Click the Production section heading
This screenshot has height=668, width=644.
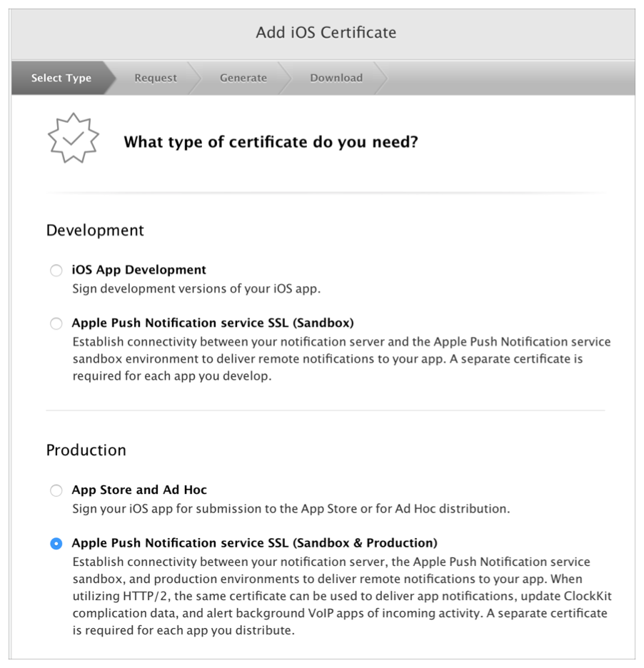[86, 450]
